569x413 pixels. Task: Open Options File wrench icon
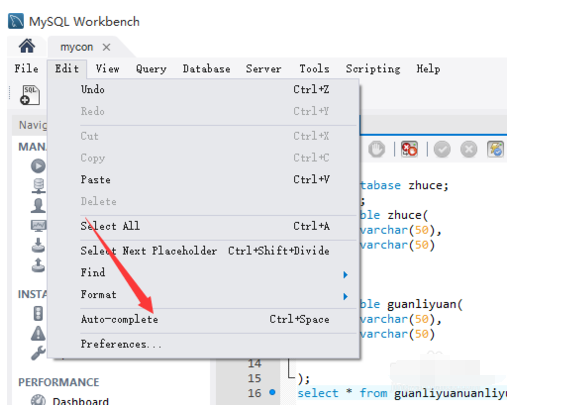[38, 353]
